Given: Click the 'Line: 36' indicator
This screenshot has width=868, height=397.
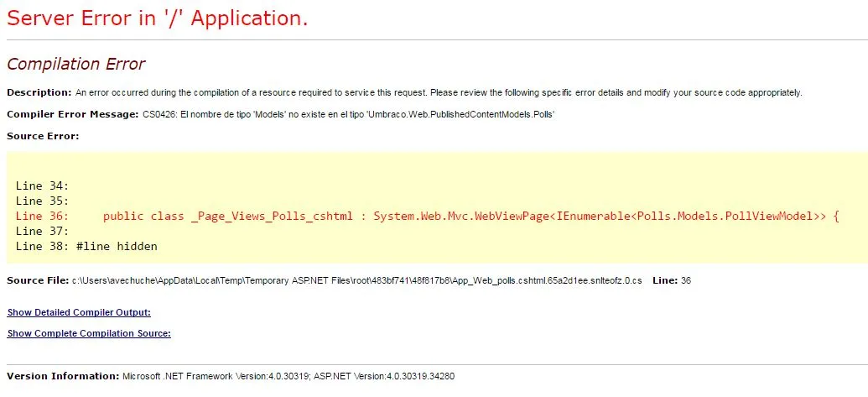Looking at the screenshot, I should [672, 280].
